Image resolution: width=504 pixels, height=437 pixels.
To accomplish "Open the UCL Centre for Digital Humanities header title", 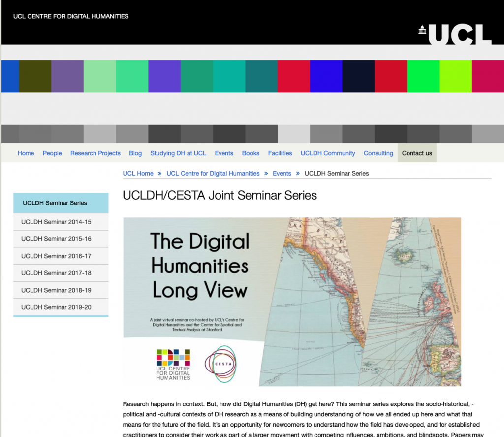I will tap(71, 16).
